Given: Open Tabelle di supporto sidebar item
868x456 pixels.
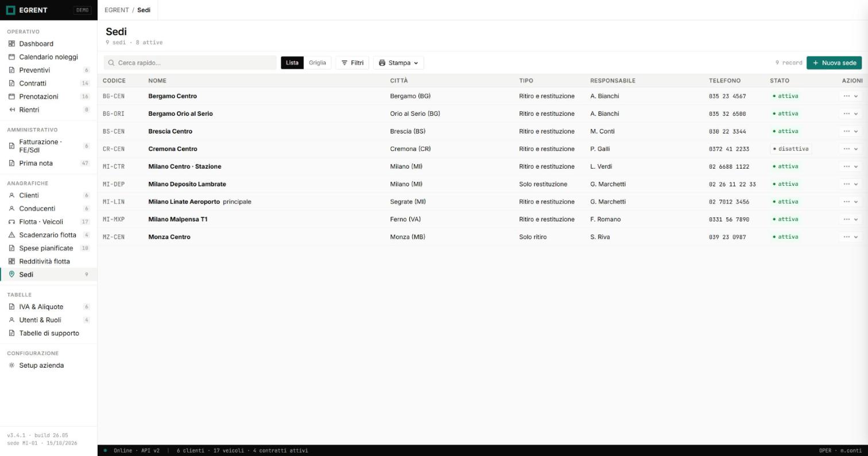Looking at the screenshot, I should 49,333.
